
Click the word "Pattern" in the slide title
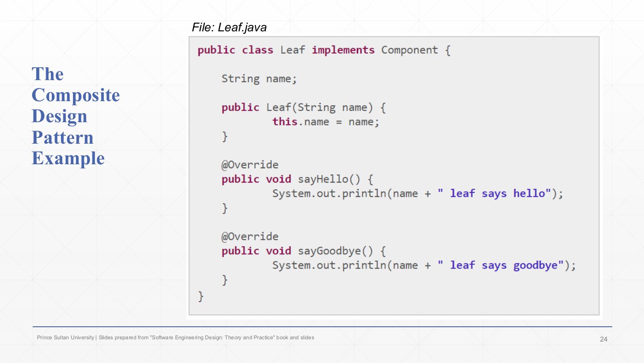[63, 137]
